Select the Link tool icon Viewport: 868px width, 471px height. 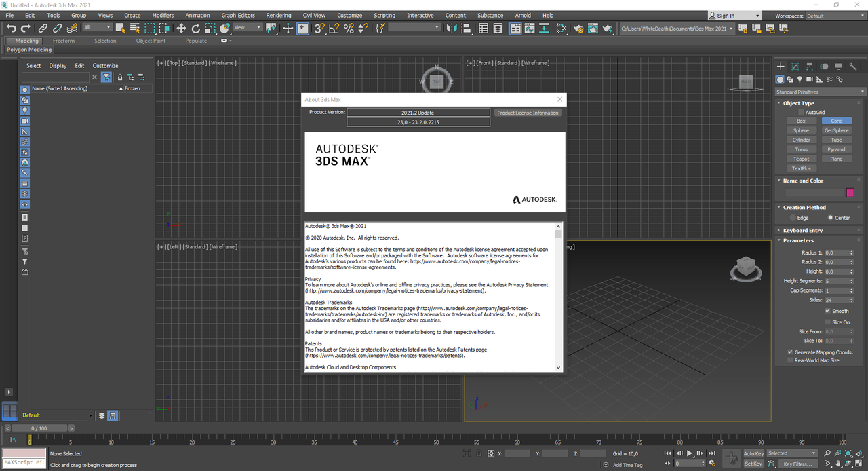pyautogui.click(x=43, y=28)
